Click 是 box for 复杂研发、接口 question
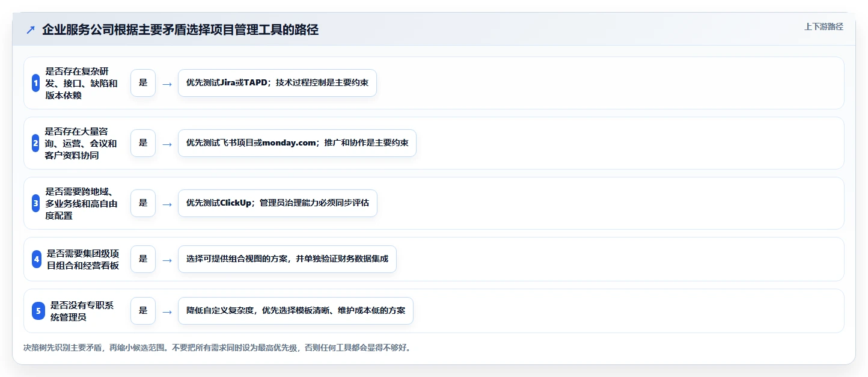868x377 pixels. tap(143, 83)
